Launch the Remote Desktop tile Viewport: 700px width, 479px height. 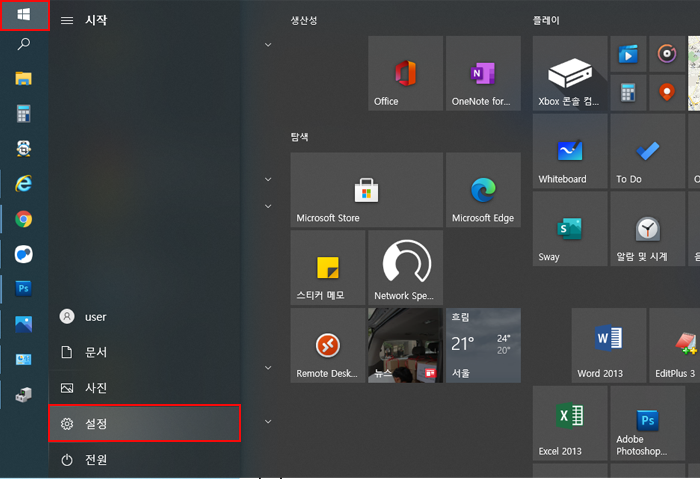pos(328,345)
